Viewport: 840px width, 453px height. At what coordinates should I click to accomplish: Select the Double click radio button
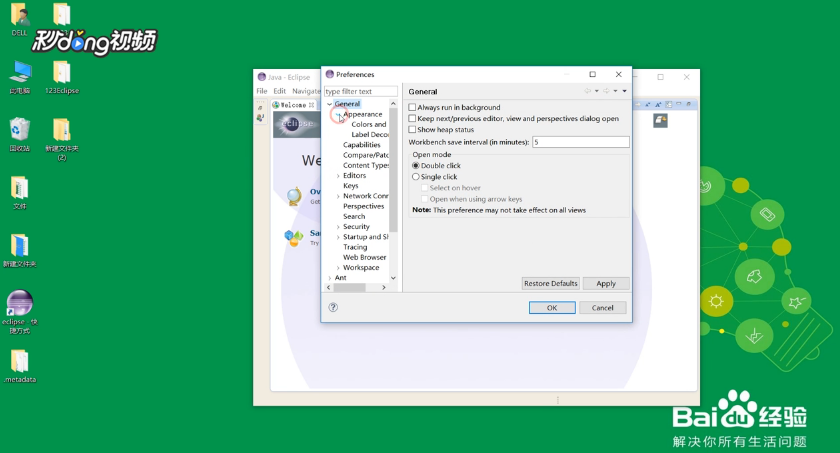pos(416,165)
